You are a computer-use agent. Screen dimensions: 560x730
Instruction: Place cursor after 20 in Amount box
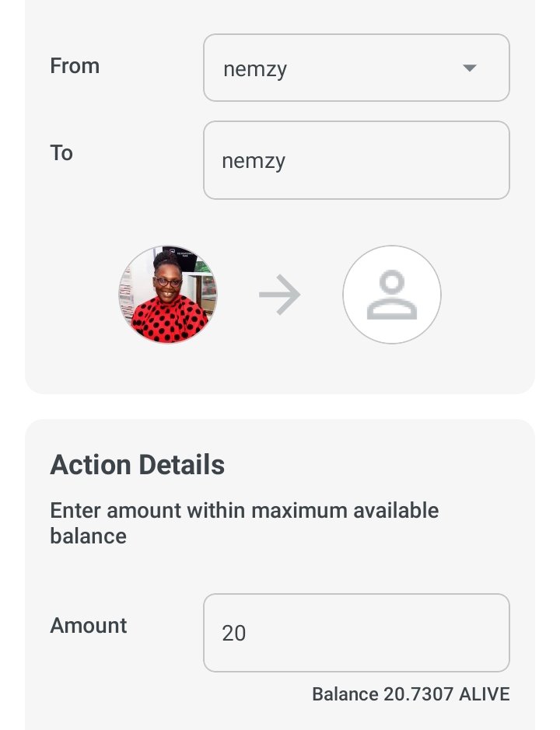point(248,633)
